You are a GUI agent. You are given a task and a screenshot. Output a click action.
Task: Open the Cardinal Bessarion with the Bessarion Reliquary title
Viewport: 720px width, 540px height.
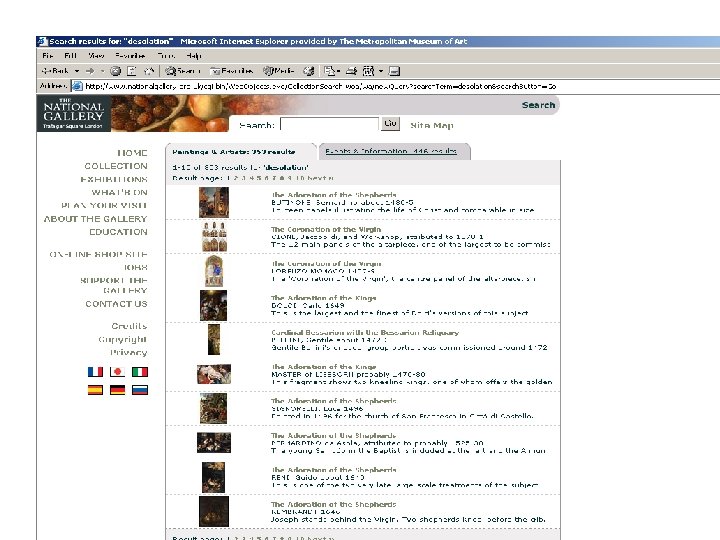[x=365, y=332]
